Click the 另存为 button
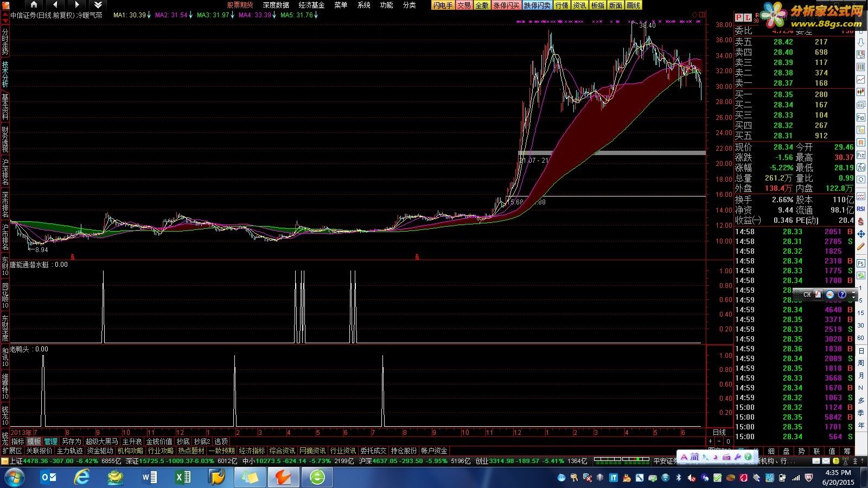The width and height of the screenshot is (868, 488). coord(71,442)
